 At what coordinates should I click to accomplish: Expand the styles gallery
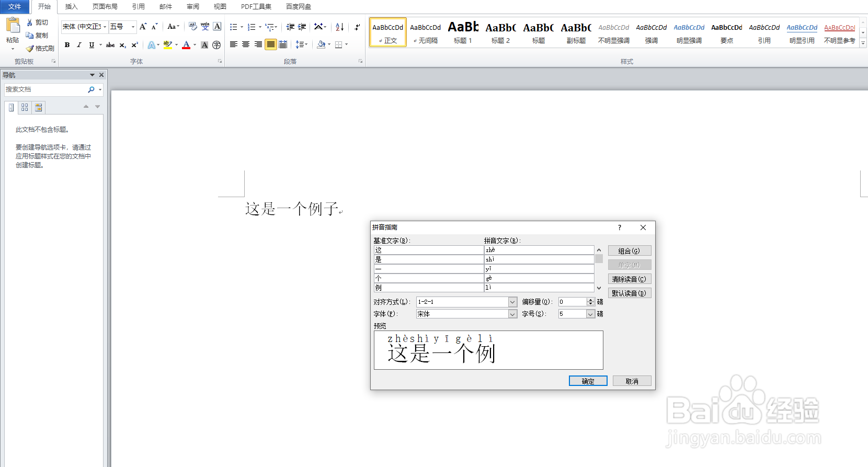[x=863, y=43]
